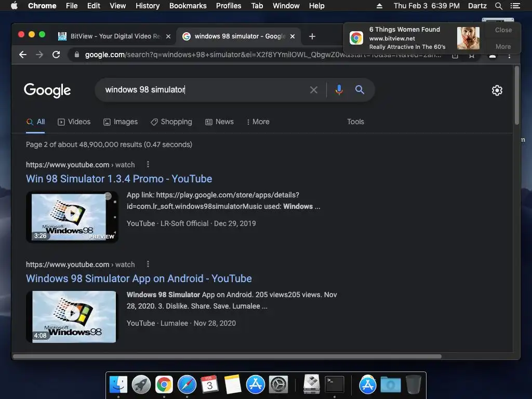The height and width of the screenshot is (399, 532).
Task: Open options for Win 98 Simulator Promo result
Action: [148, 165]
